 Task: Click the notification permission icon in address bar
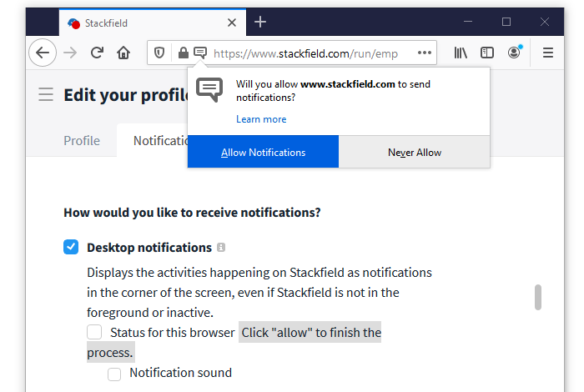[200, 53]
